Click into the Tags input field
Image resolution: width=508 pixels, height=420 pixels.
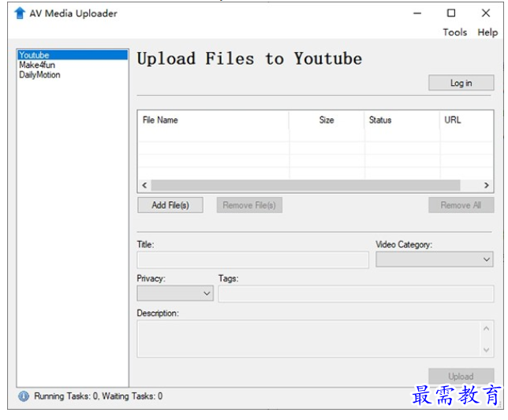(x=356, y=294)
